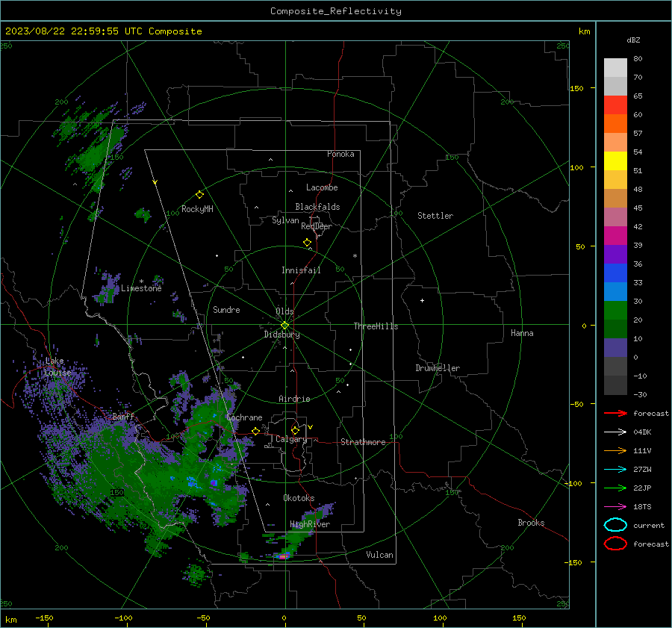Click the magenta 18TS arrow icon

615,507
